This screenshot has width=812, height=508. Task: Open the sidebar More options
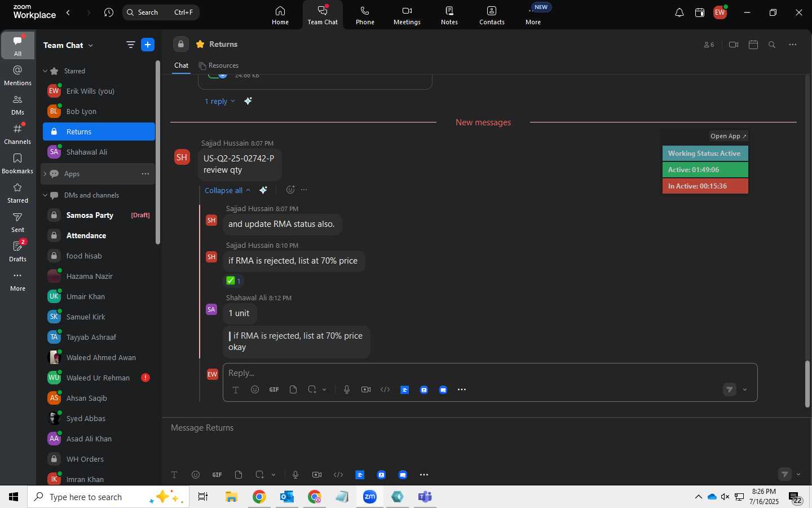pyautogui.click(x=17, y=281)
